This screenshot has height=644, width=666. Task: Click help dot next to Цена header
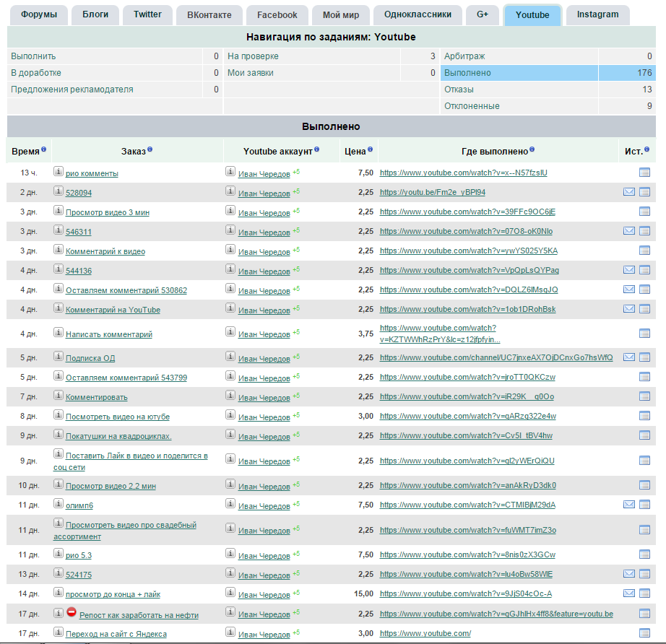tap(370, 149)
